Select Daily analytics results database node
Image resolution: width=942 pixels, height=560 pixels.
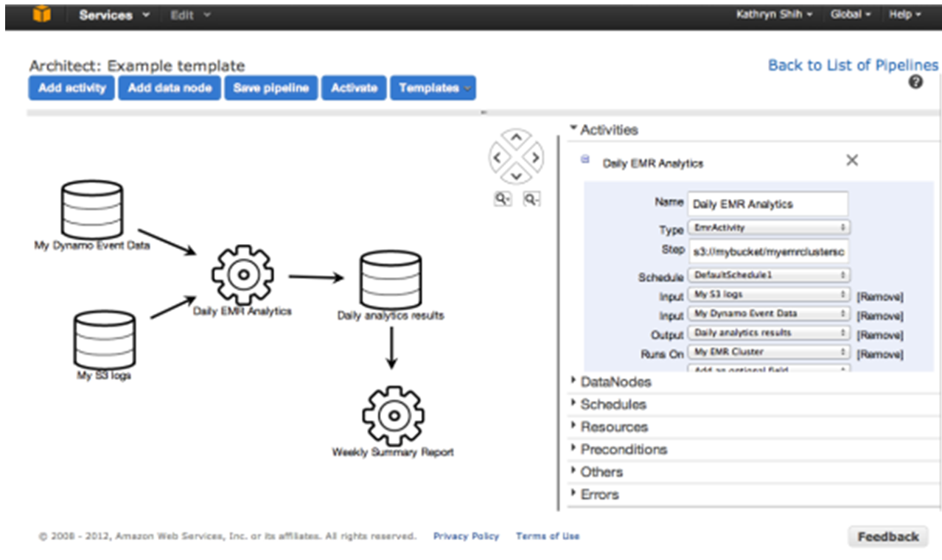(x=391, y=280)
